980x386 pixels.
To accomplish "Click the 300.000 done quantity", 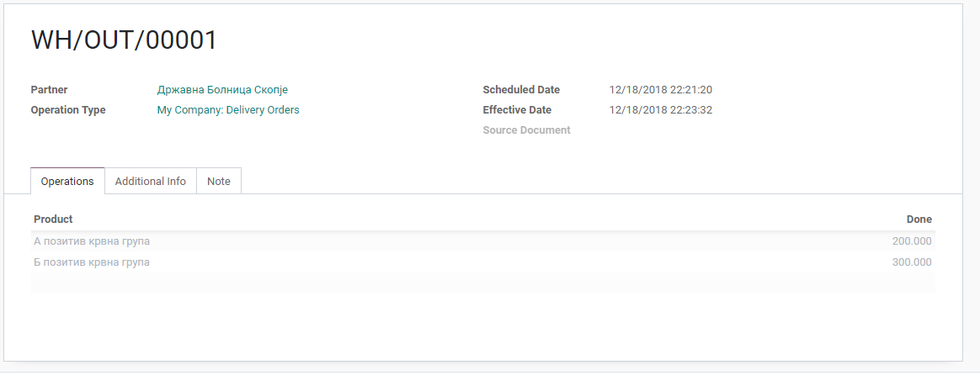I will 911,262.
